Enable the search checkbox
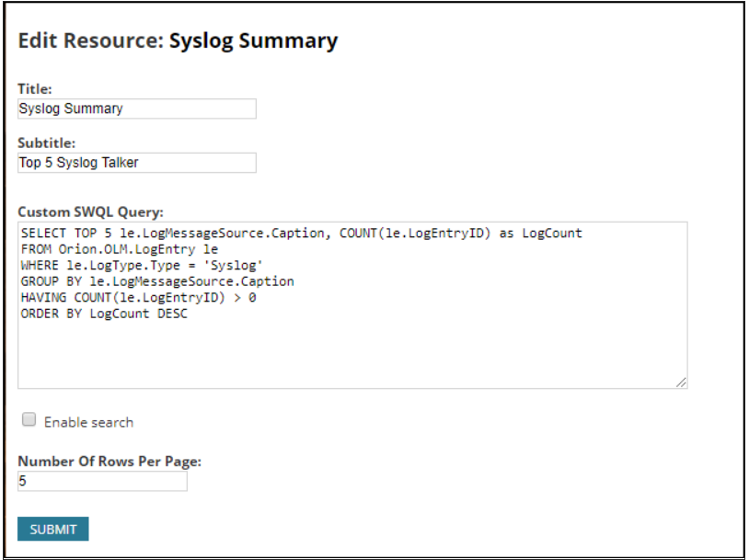This screenshot has width=749, height=560. coord(29,421)
